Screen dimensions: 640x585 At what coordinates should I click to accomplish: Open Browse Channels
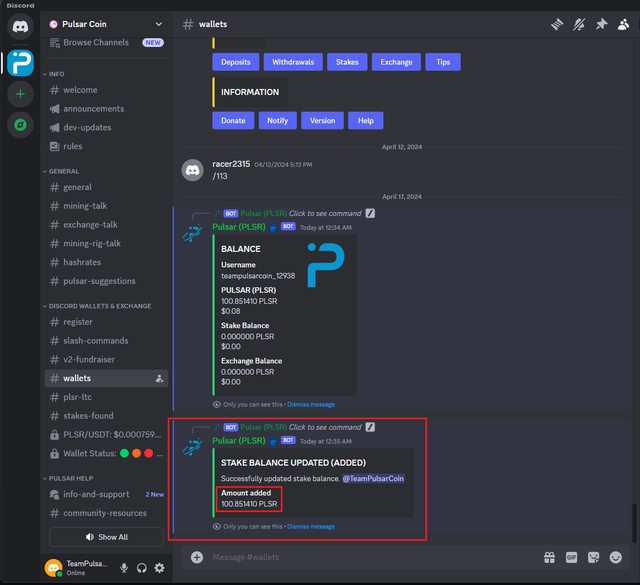106,42
